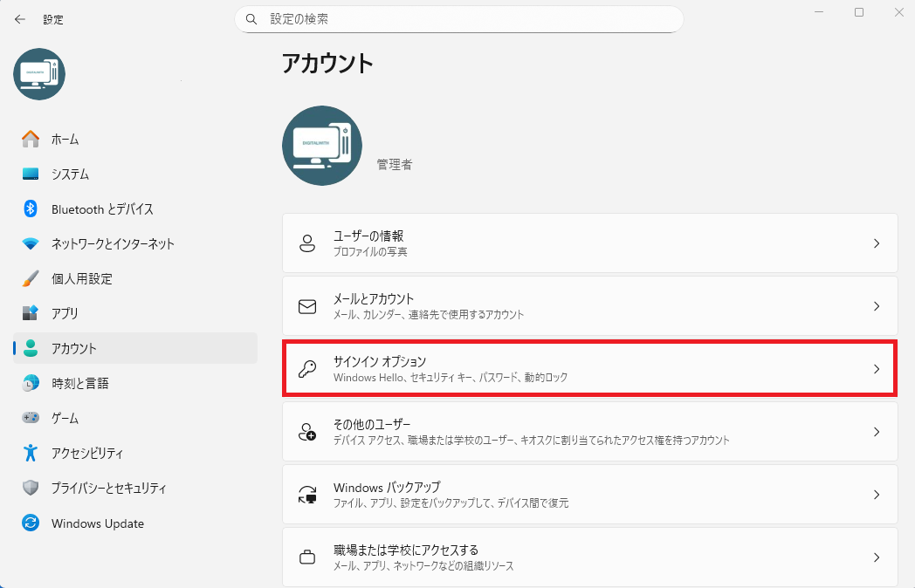Click the Apps icon in sidebar
Viewport: 915px width, 588px height.
(31, 313)
